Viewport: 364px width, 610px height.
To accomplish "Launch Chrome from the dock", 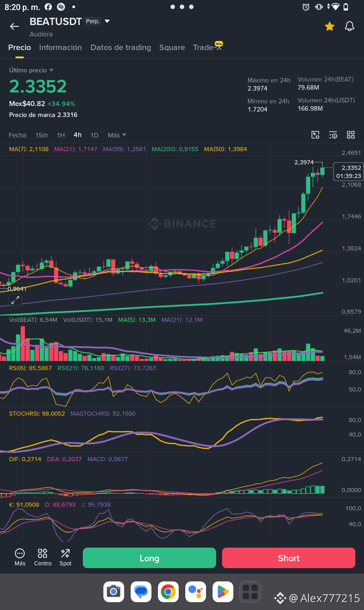I will point(168,592).
